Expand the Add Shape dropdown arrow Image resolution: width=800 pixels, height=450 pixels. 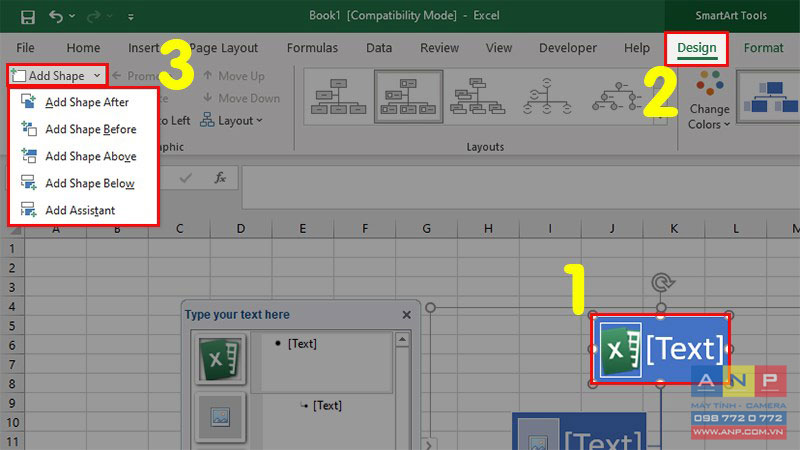tap(97, 76)
